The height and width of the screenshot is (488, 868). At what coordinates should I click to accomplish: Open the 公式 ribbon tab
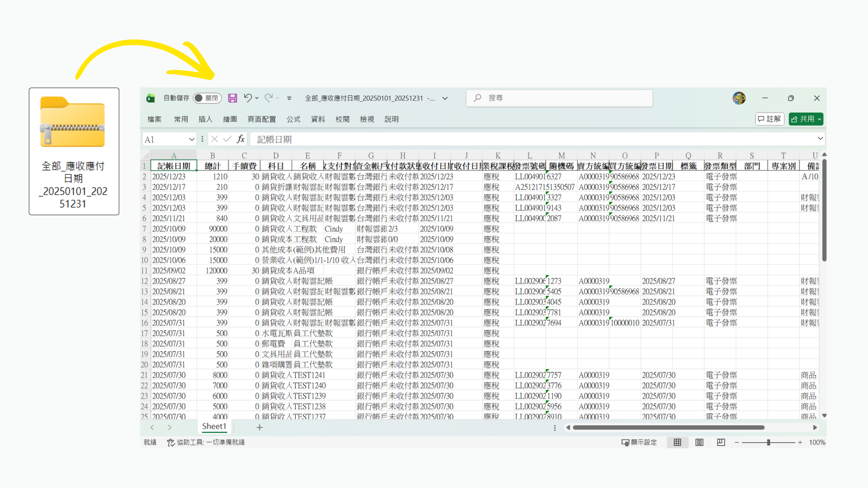[x=293, y=119]
